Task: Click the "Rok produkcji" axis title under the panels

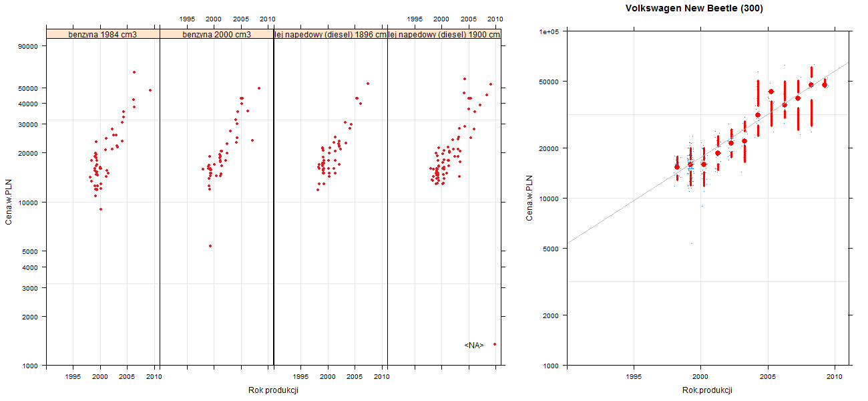Action: 273,390
